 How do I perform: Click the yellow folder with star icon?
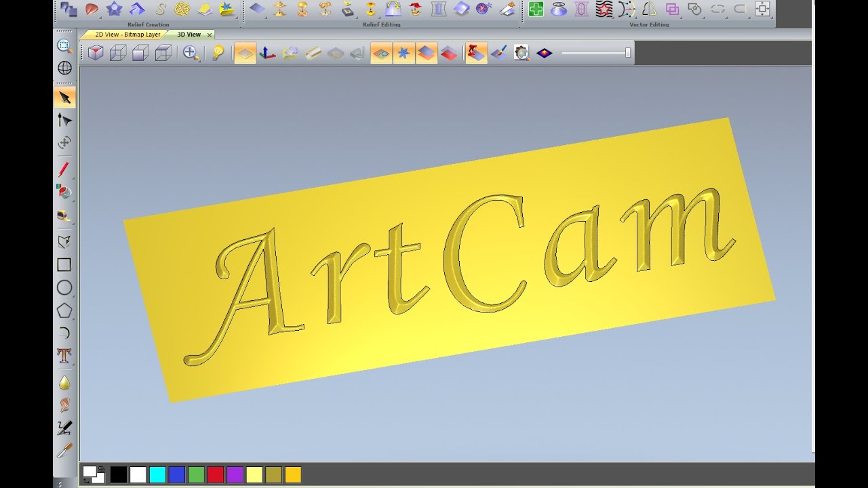(227, 9)
